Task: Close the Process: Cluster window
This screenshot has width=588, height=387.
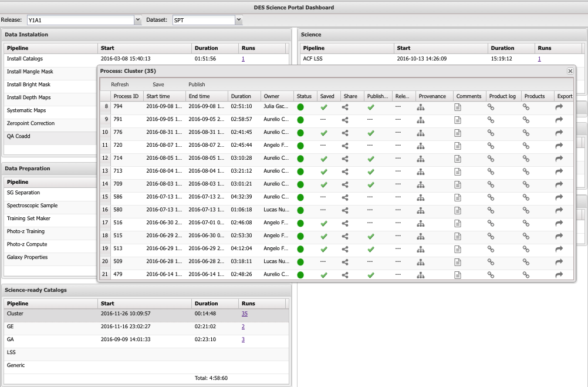Action: pyautogui.click(x=570, y=71)
